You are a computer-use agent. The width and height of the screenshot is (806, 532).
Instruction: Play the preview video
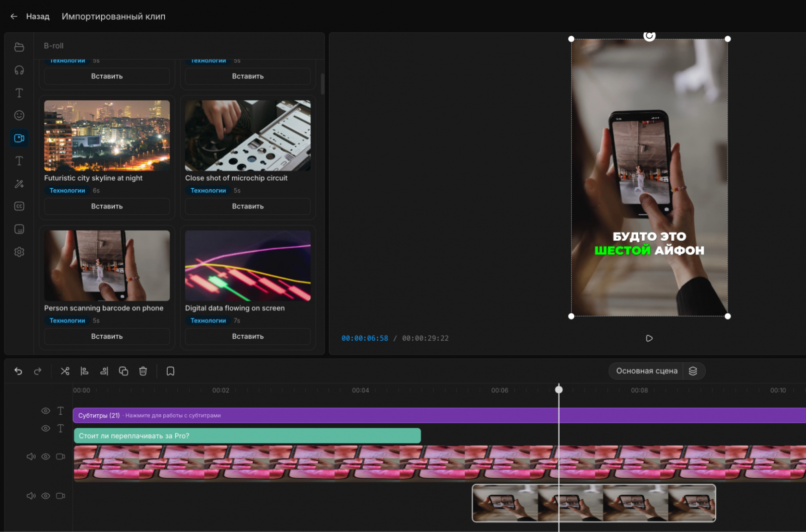pos(649,338)
